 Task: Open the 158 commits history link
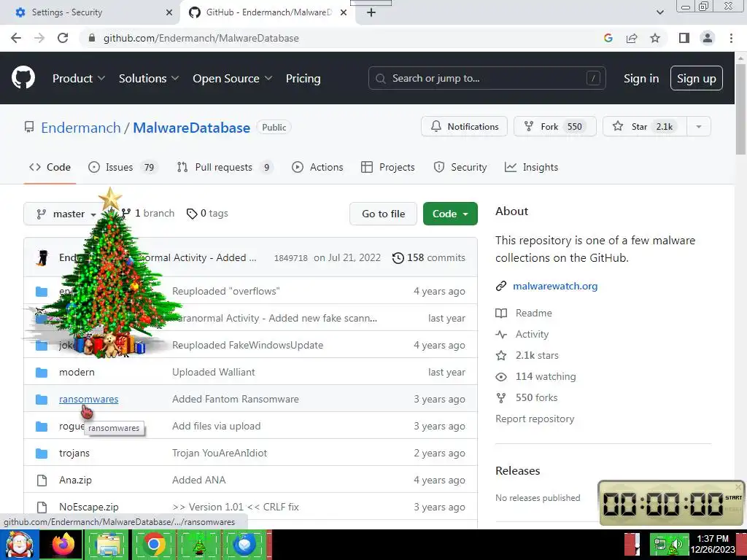[429, 257]
